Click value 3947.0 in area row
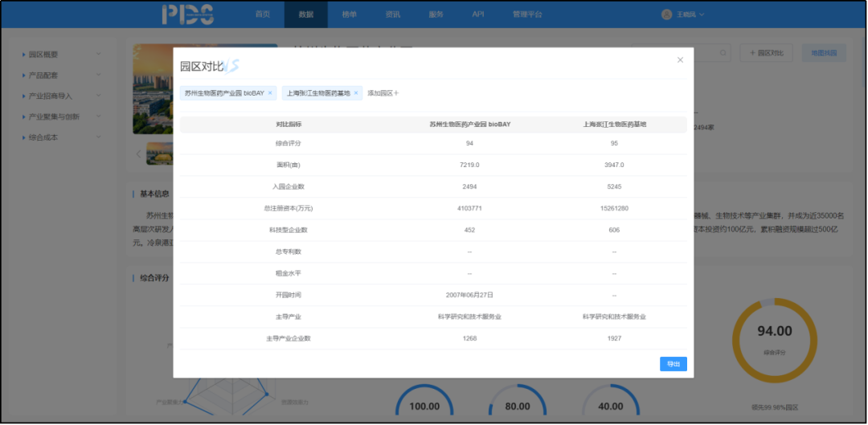Viewport: 868px width, 425px height. [x=615, y=165]
